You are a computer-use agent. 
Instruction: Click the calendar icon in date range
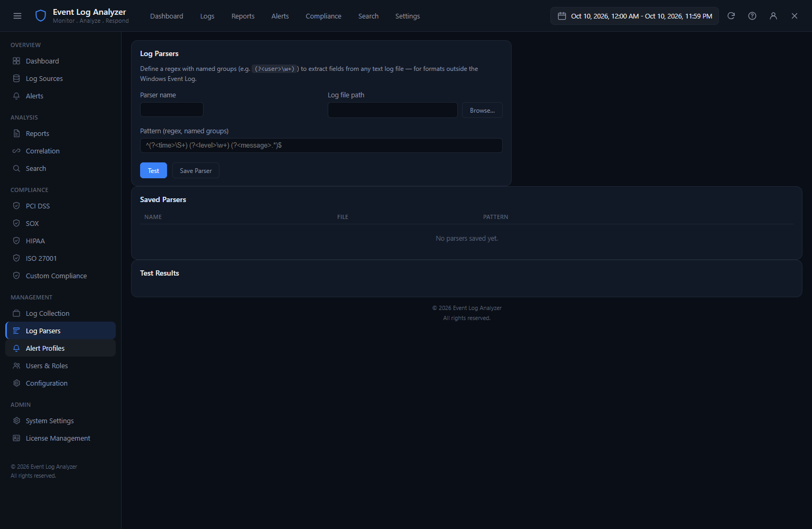[562, 16]
